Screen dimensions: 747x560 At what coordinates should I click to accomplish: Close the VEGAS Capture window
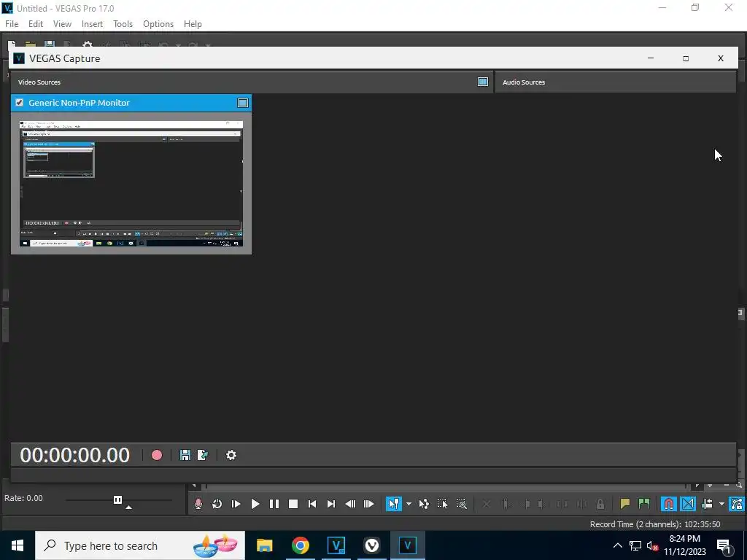point(720,58)
